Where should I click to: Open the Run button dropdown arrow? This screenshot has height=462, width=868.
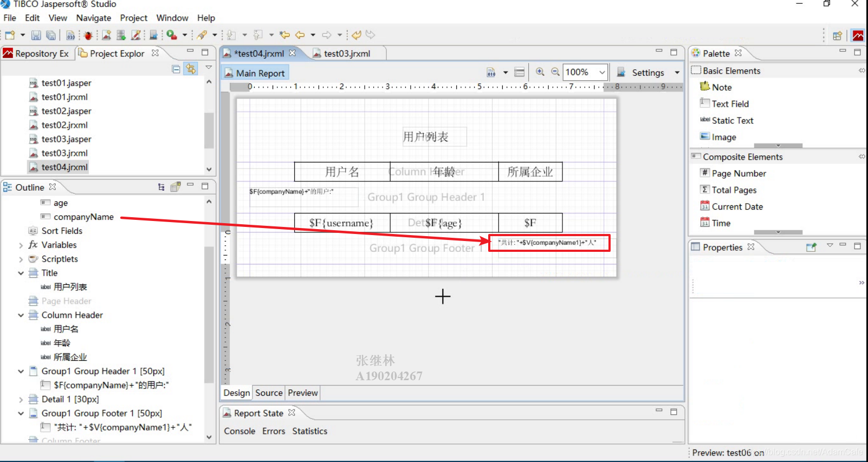tap(184, 35)
